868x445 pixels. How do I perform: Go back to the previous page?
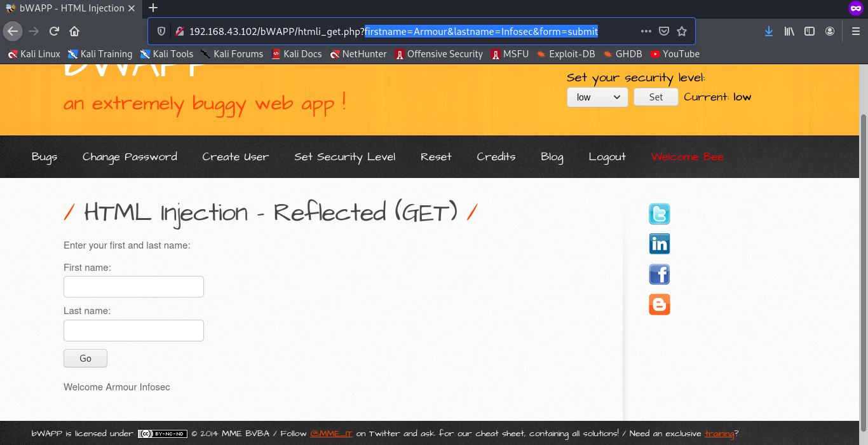tap(13, 31)
